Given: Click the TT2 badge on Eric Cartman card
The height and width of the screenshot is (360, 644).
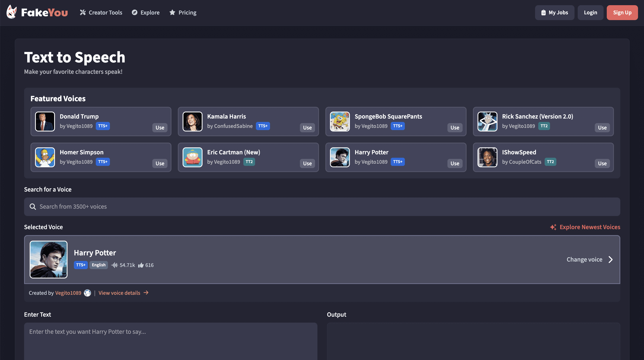Looking at the screenshot, I should tap(249, 162).
